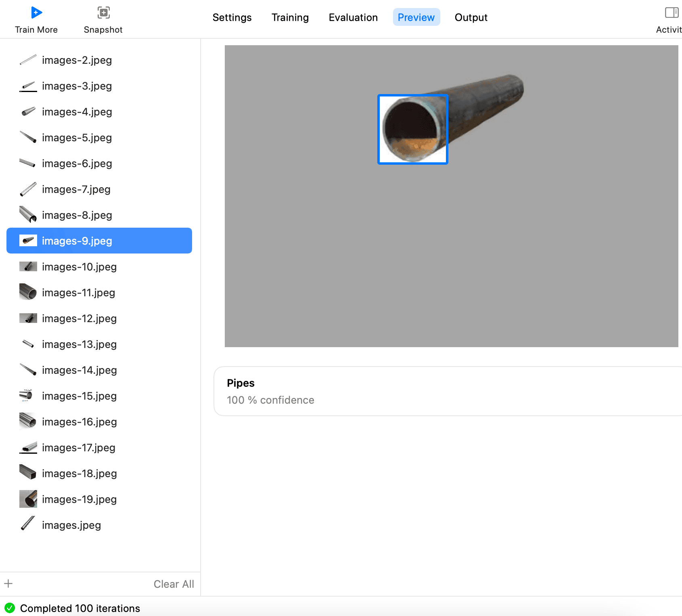682x616 pixels.
Task: Toggle the Activity sidebar panel icon
Action: [x=672, y=13]
